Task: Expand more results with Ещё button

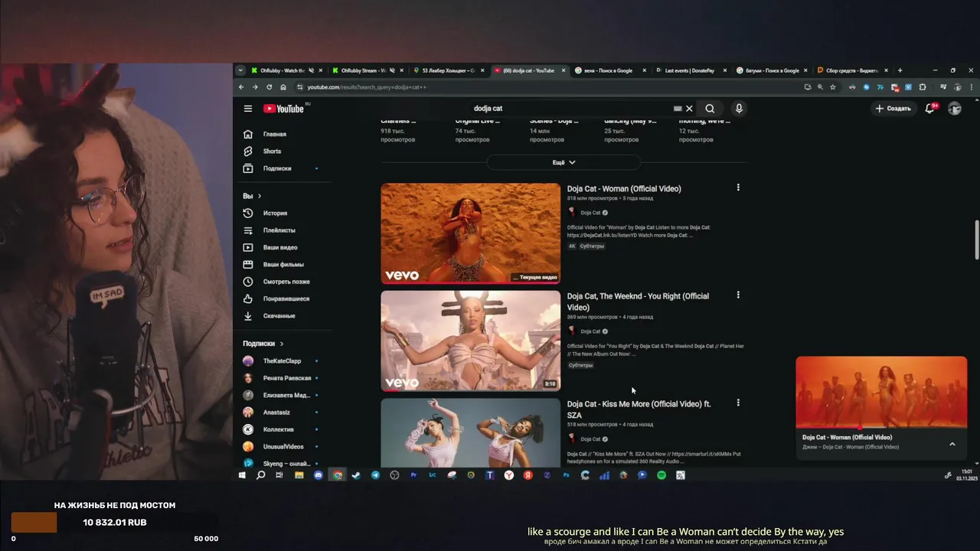Action: pyautogui.click(x=563, y=162)
